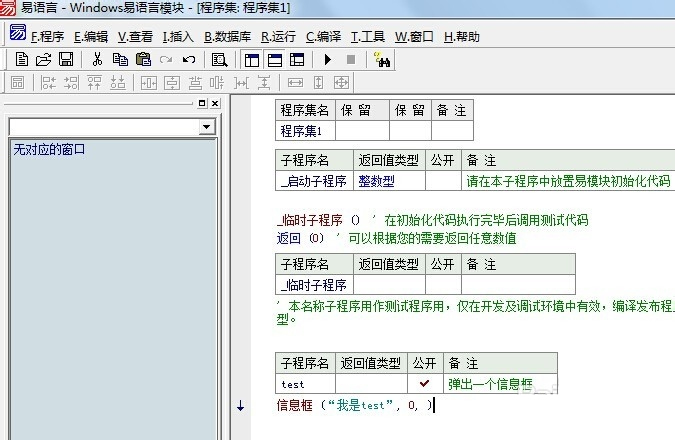Viewport: 675px width, 440px height.
Task: Select 无对应的窗口 item in left panel
Action: coord(50,150)
